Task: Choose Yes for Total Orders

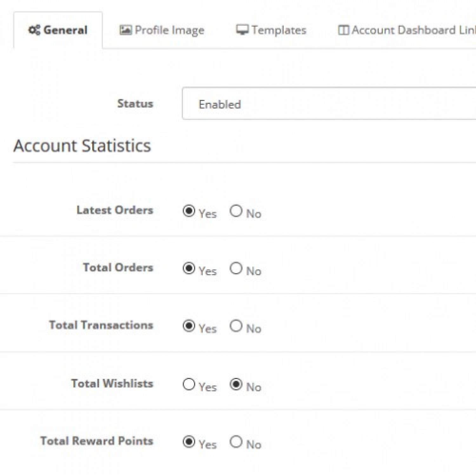Action: 189,268
